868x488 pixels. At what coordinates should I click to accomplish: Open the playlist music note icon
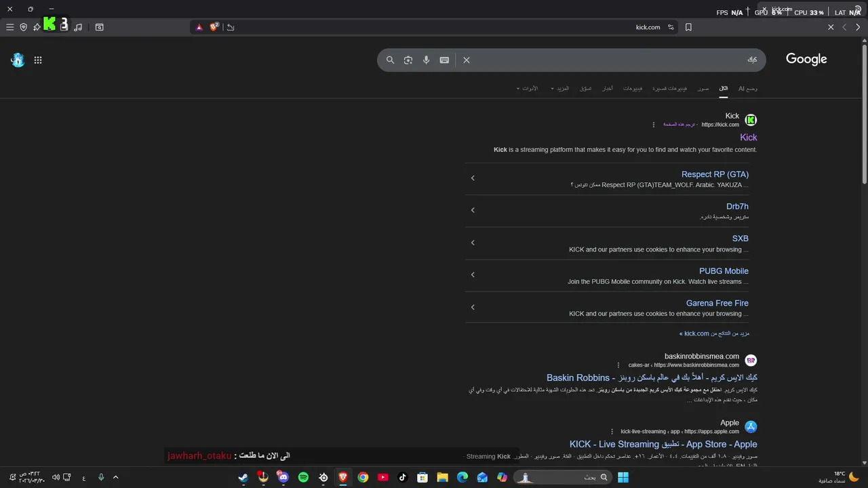[x=78, y=27]
